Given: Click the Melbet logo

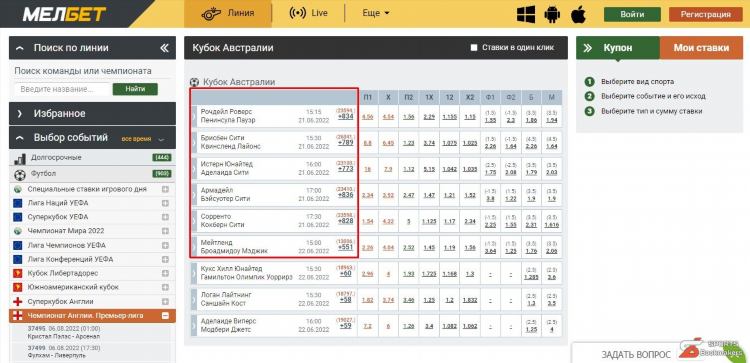Looking at the screenshot, I should tap(64, 14).
